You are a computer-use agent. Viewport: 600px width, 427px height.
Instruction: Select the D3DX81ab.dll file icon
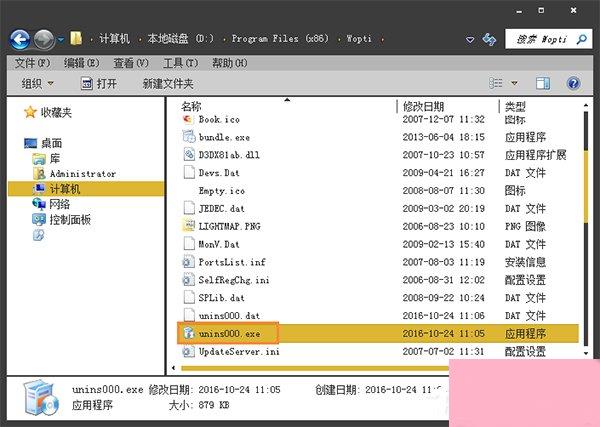pos(189,155)
